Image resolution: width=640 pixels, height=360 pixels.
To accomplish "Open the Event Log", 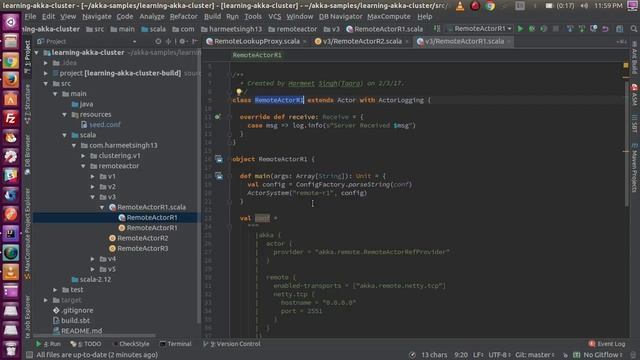I will click(x=607, y=344).
